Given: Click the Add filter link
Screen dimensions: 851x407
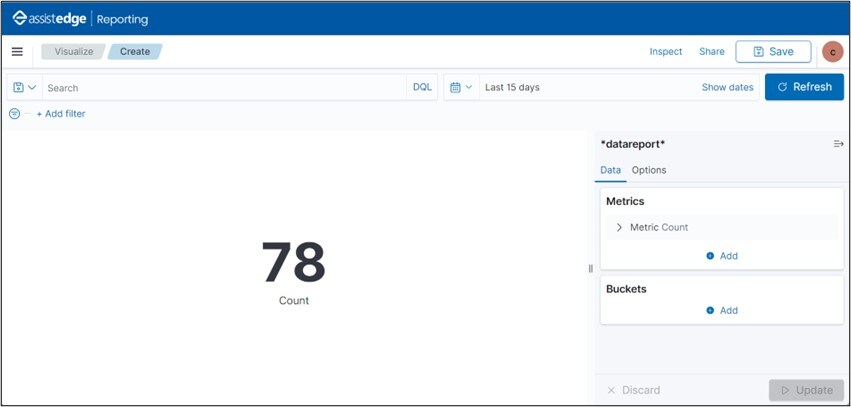Looking at the screenshot, I should point(61,114).
